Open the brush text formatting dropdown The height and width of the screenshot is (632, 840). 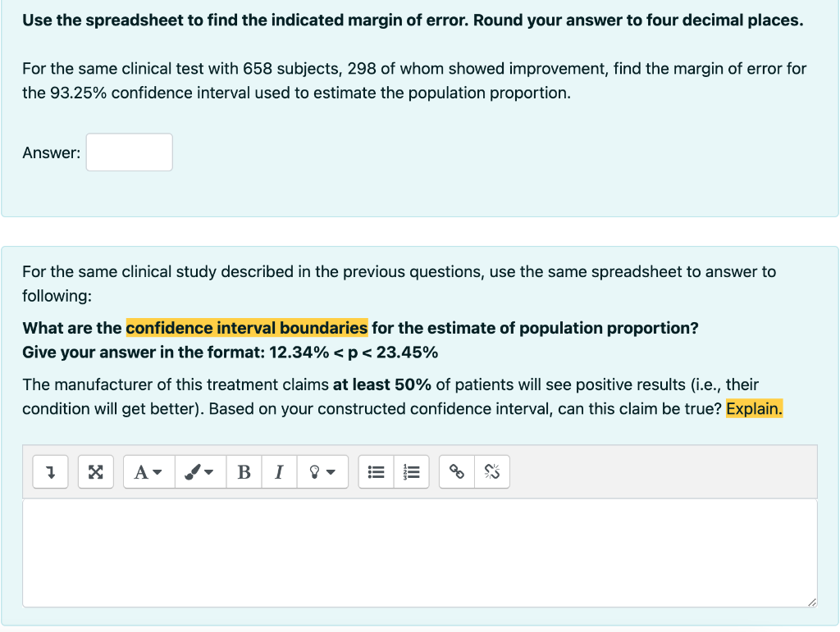point(199,471)
